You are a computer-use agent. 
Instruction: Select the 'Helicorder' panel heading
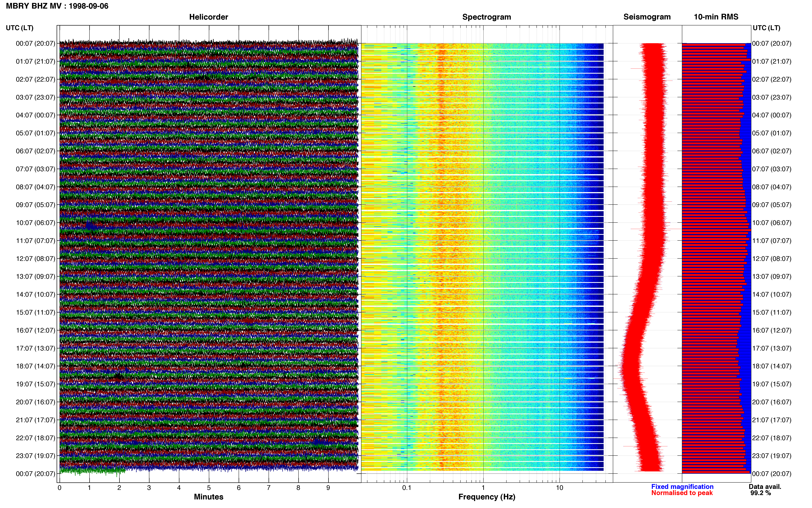209,17
